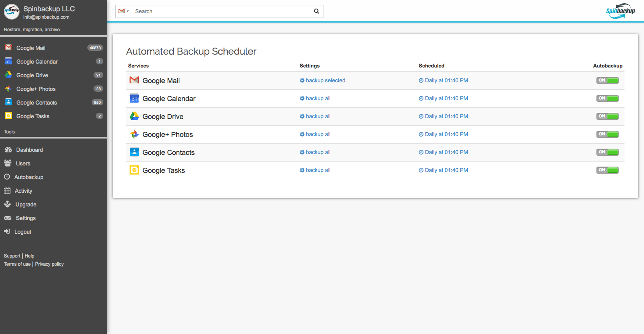Click the Users group icon

[x=8, y=163]
